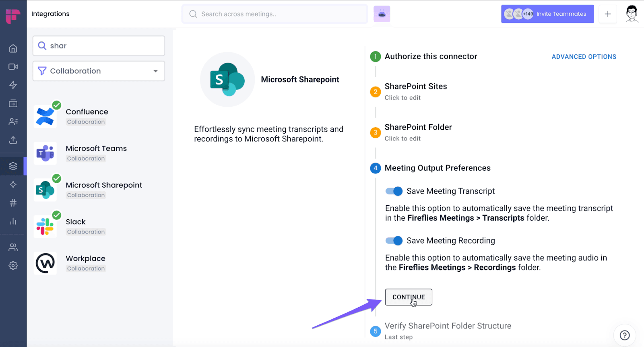Click the lightning bolt sidebar icon

click(x=13, y=85)
